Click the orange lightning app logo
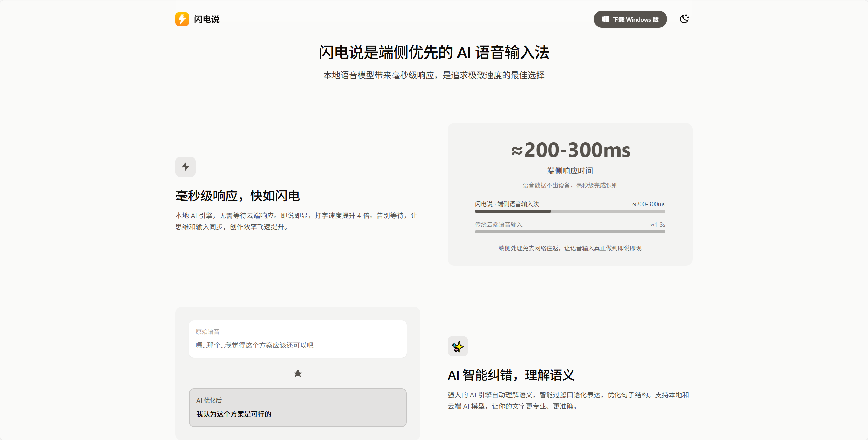Image resolution: width=868 pixels, height=440 pixels. [182, 19]
